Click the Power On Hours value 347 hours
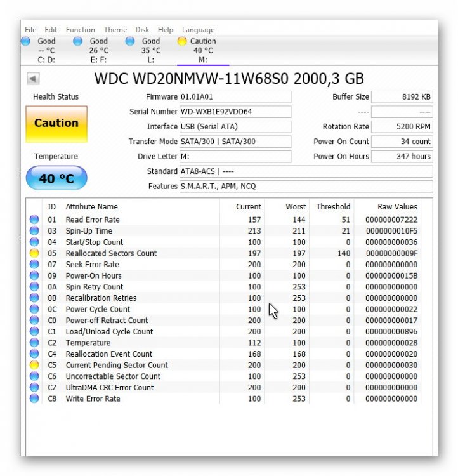Screen dimensions: 458x476 click(x=402, y=156)
